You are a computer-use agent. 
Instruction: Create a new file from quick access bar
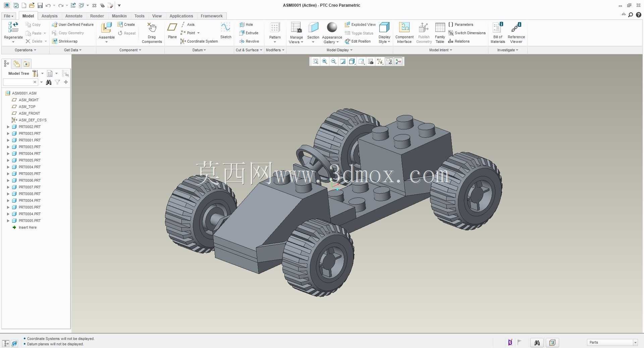point(24,5)
